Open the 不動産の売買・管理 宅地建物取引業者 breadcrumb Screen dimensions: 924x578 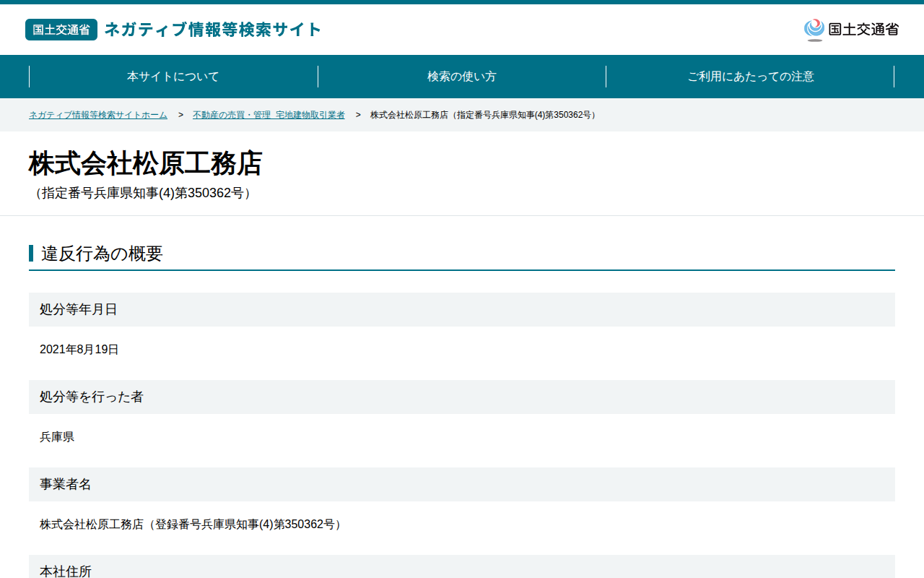click(269, 115)
